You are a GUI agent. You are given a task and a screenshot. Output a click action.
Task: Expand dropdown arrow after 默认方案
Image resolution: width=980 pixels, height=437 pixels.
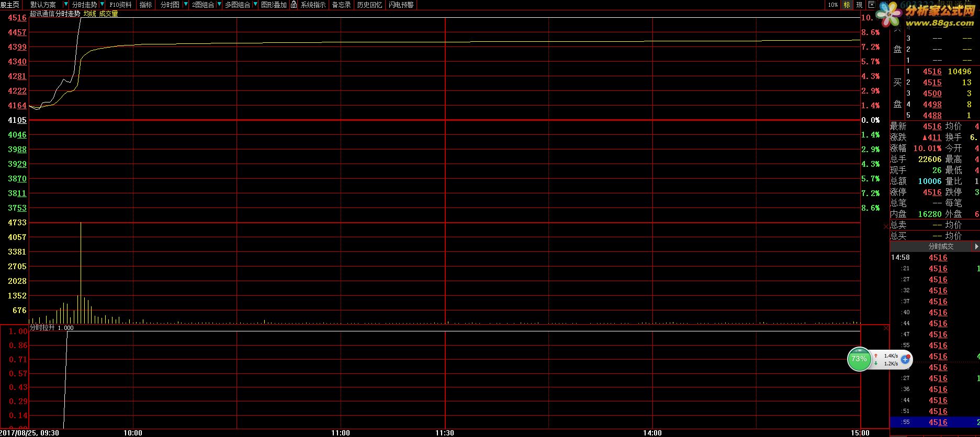(66, 5)
